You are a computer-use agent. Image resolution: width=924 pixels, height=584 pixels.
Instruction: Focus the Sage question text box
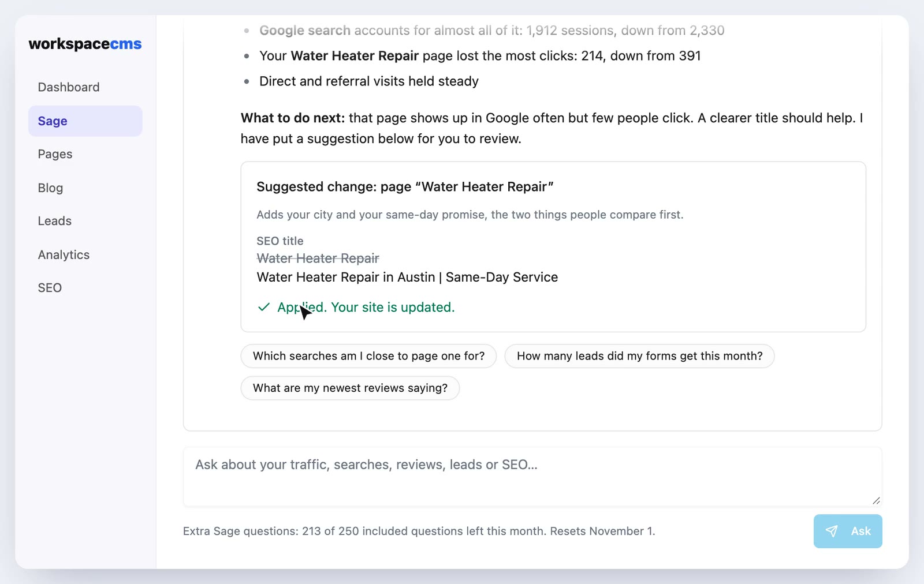click(532, 477)
